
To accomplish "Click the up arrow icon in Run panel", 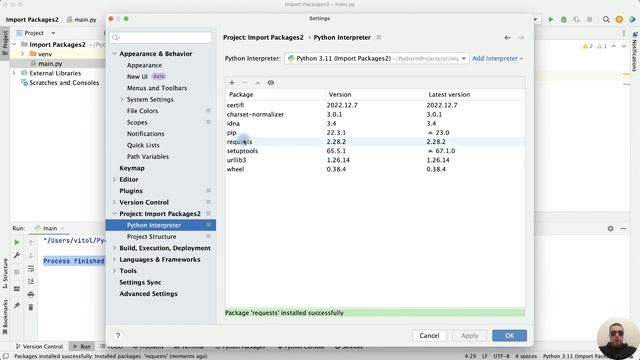I will tap(31, 242).
